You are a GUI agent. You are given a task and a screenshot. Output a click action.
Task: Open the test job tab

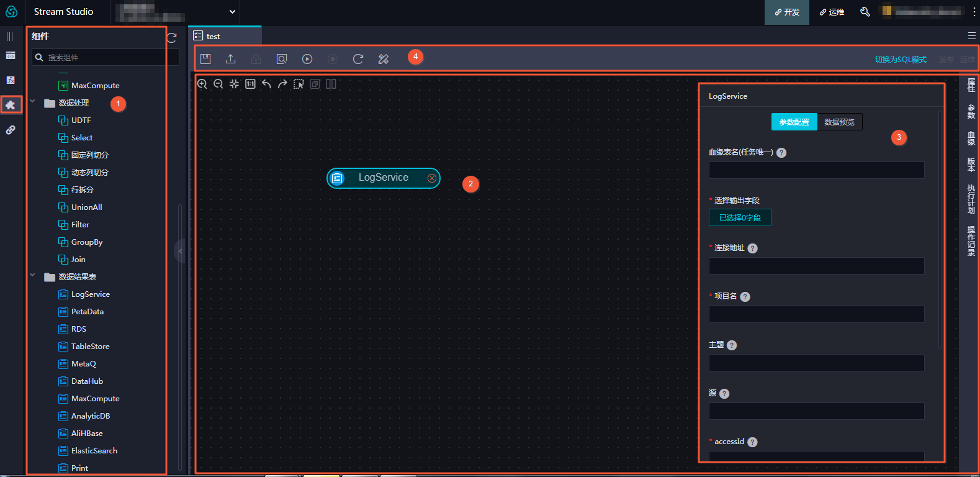coord(225,36)
